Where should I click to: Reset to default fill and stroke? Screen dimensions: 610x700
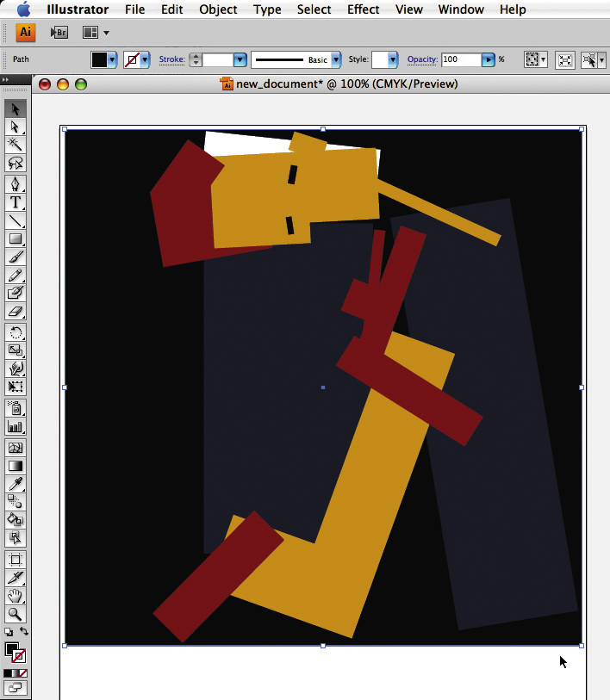click(8, 632)
